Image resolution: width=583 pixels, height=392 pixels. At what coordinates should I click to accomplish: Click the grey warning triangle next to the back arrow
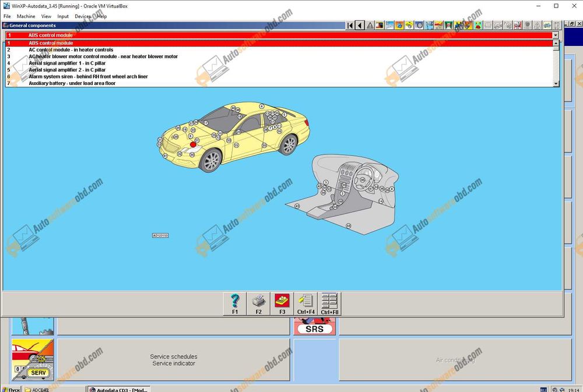(370, 25)
